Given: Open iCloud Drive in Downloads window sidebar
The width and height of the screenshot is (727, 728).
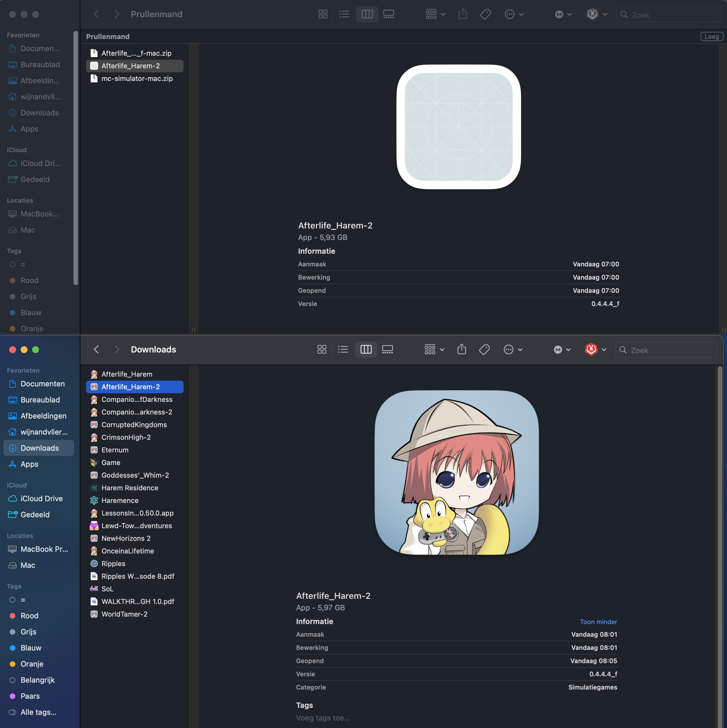Looking at the screenshot, I should pyautogui.click(x=38, y=499).
